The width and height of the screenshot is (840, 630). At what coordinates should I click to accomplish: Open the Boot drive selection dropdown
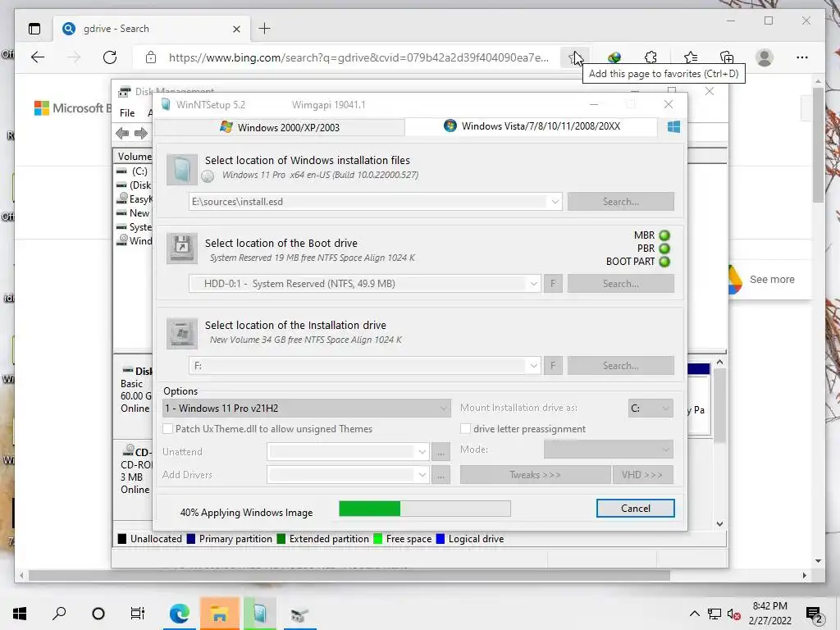coord(533,284)
